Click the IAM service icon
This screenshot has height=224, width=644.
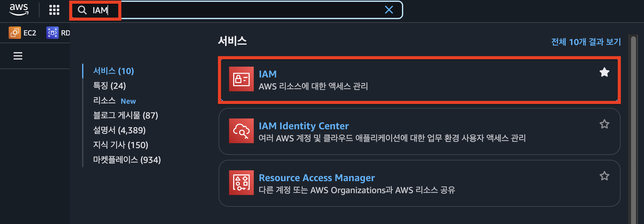[x=241, y=79]
